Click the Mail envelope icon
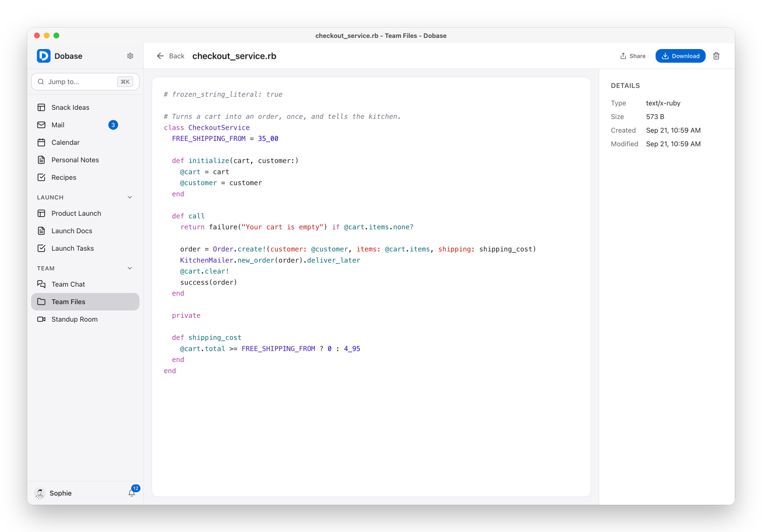 coord(41,125)
